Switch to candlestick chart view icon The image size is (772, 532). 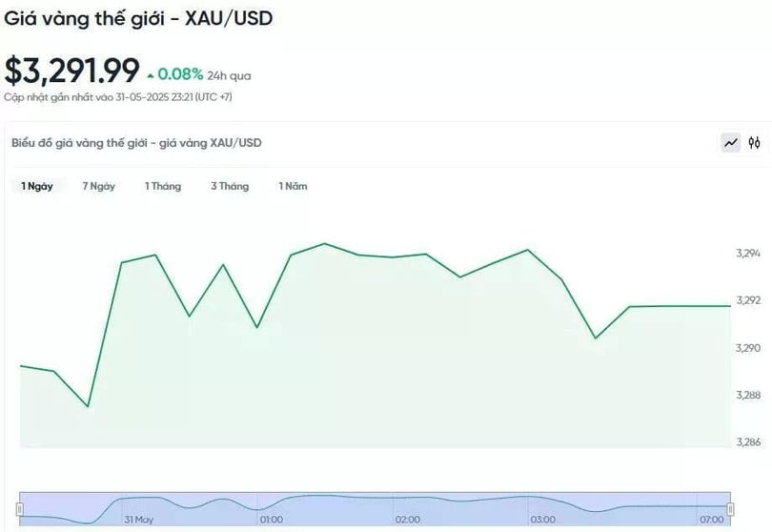click(x=754, y=143)
